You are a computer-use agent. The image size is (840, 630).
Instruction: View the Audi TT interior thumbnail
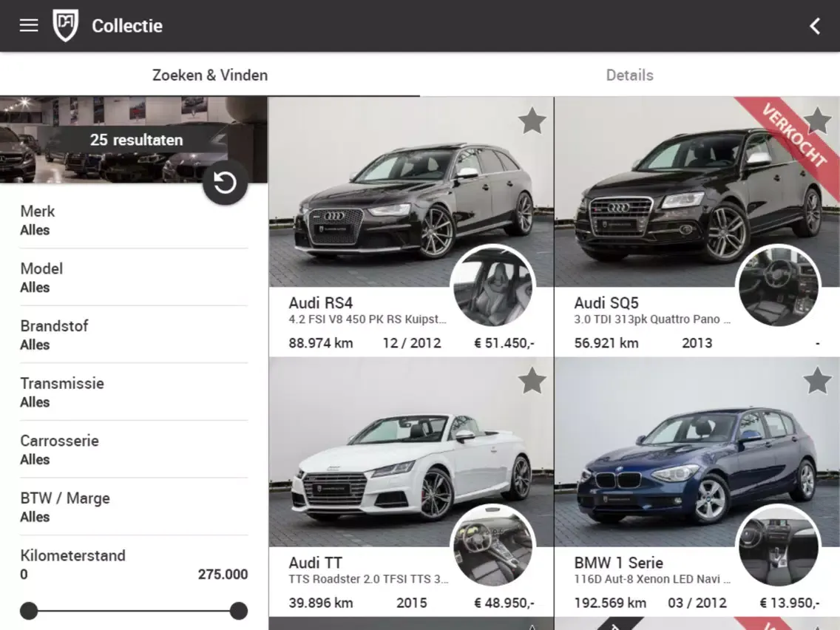[x=493, y=546]
